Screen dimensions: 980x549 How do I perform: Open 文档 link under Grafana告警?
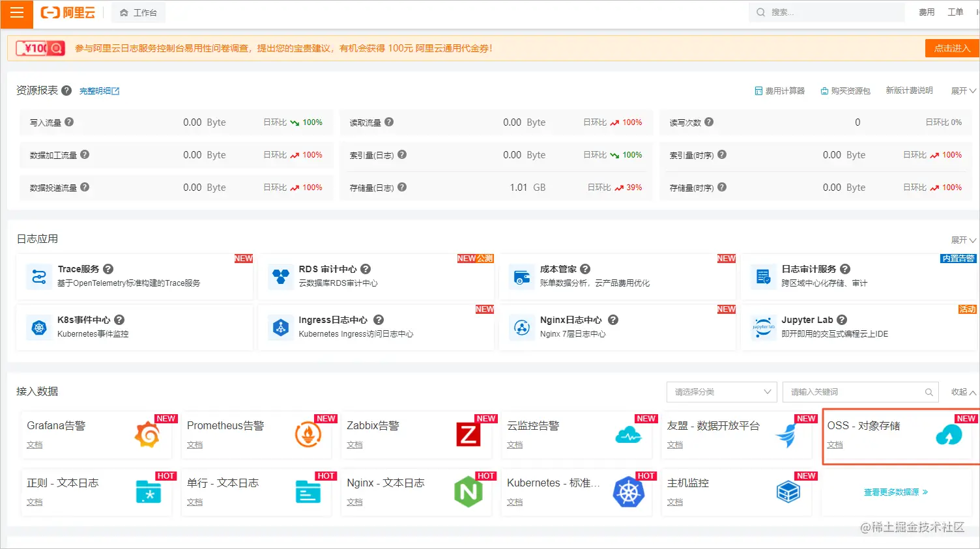[x=35, y=445]
